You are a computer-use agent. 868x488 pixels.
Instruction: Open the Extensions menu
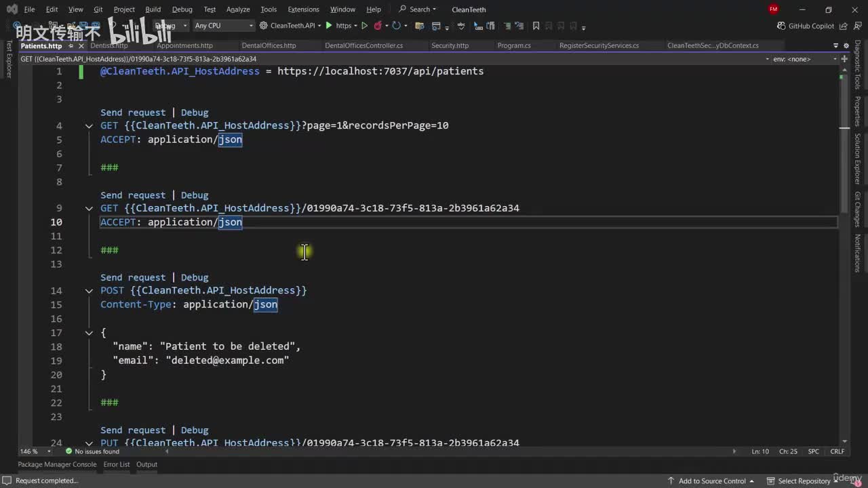pos(303,9)
